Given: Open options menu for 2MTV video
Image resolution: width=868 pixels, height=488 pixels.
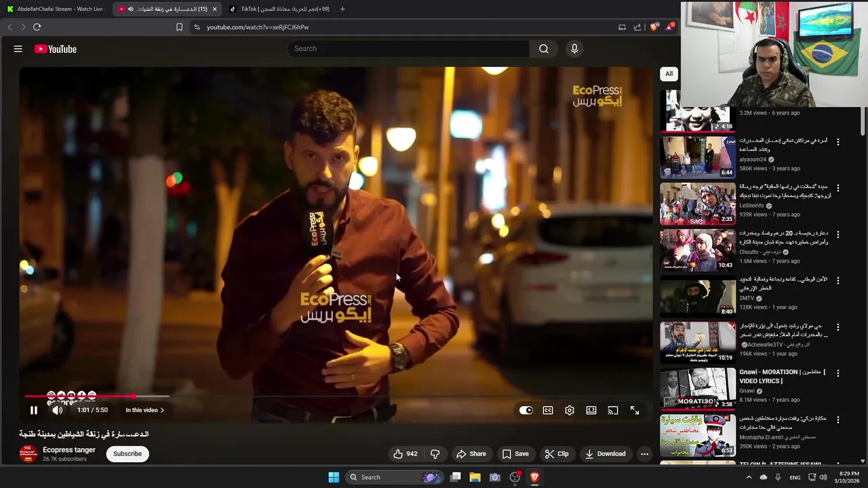Looking at the screenshot, I should coord(838,281).
